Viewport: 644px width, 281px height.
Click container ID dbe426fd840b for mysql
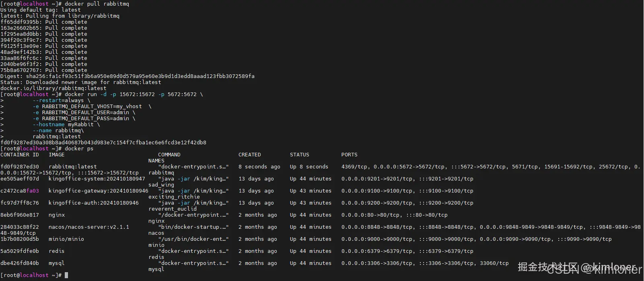[20, 263]
